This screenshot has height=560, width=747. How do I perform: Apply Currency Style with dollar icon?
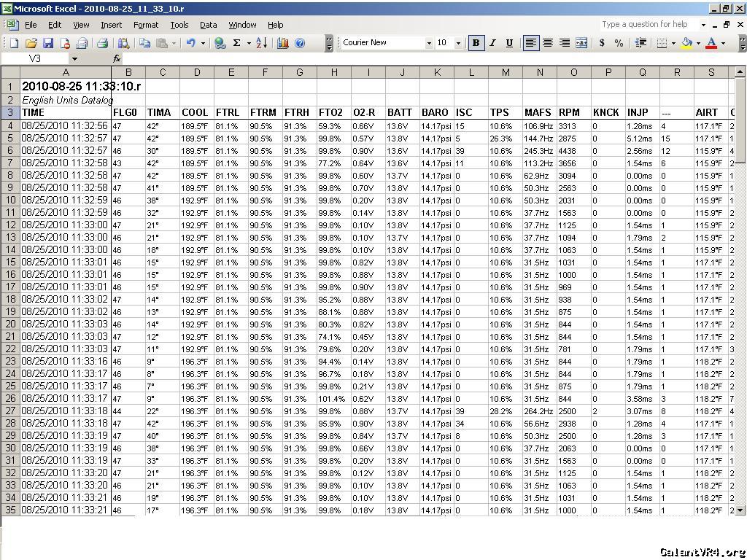pos(602,43)
